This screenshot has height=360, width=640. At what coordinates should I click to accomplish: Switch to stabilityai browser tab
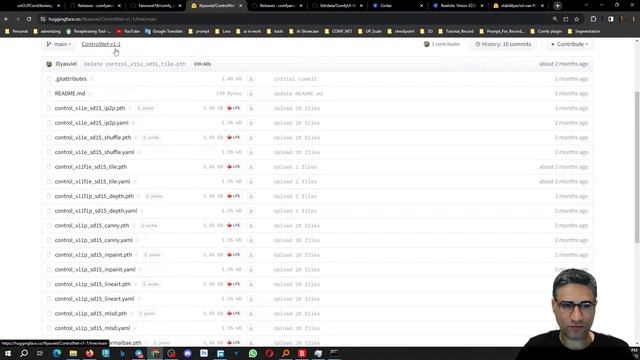(x=519, y=6)
